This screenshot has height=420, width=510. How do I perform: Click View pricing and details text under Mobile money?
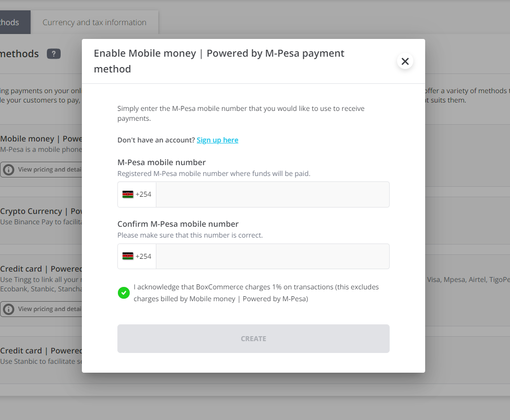(x=49, y=170)
